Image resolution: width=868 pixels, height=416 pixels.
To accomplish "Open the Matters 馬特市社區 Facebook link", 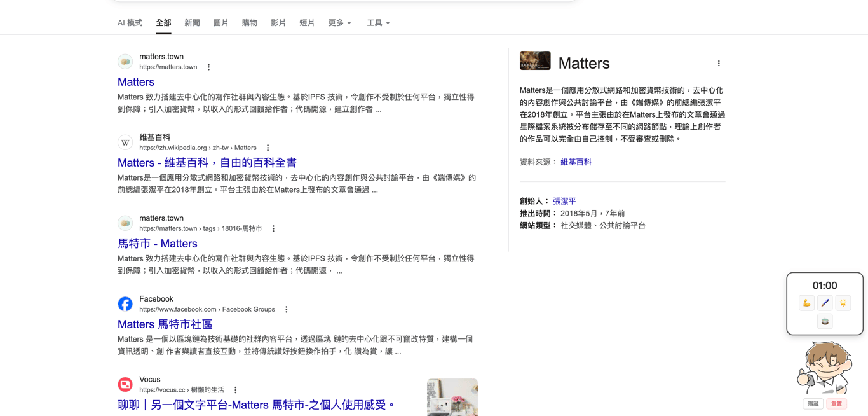I will point(165,324).
